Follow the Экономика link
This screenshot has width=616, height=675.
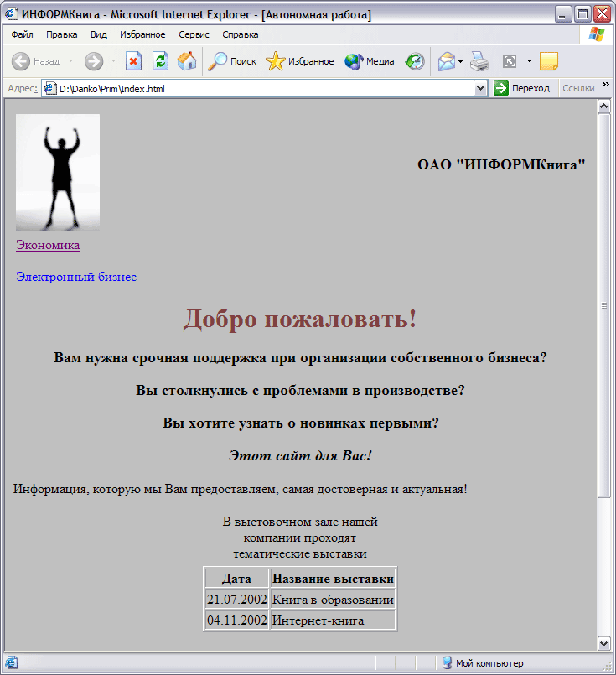pos(48,245)
